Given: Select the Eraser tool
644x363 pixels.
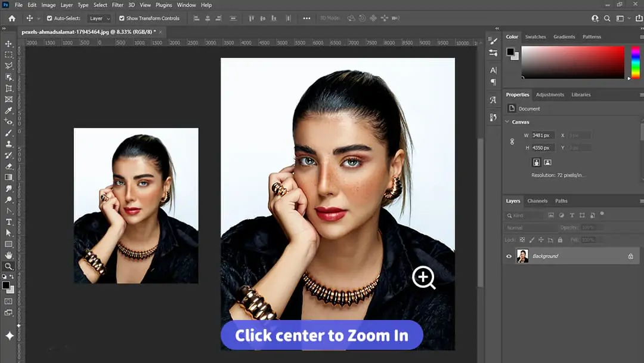Looking at the screenshot, I should click(8, 166).
